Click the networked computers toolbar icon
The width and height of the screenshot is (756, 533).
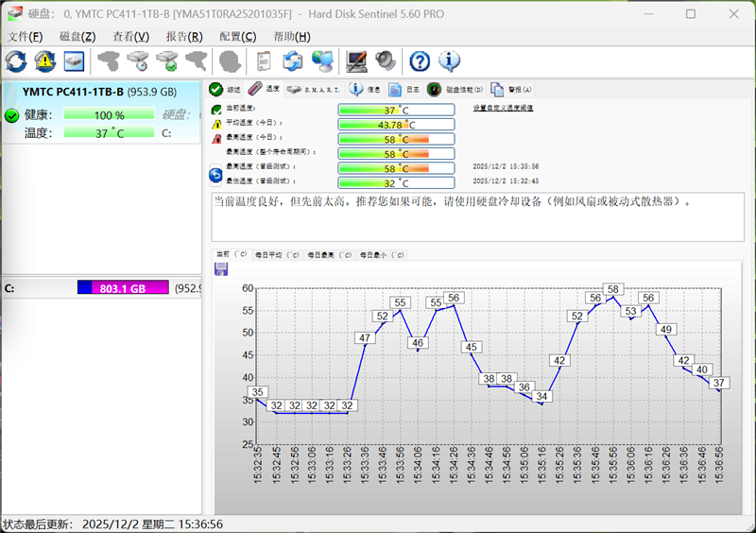[323, 61]
